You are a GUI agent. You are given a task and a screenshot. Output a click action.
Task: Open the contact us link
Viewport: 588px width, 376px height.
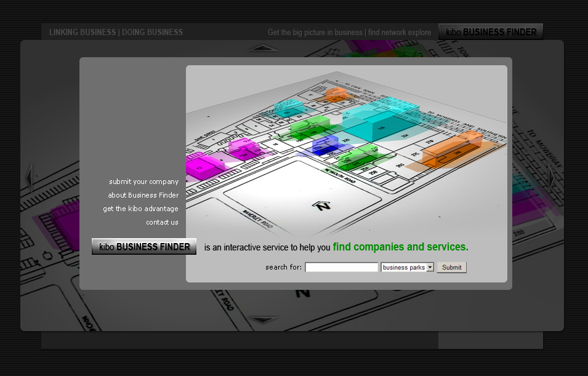[x=162, y=222]
